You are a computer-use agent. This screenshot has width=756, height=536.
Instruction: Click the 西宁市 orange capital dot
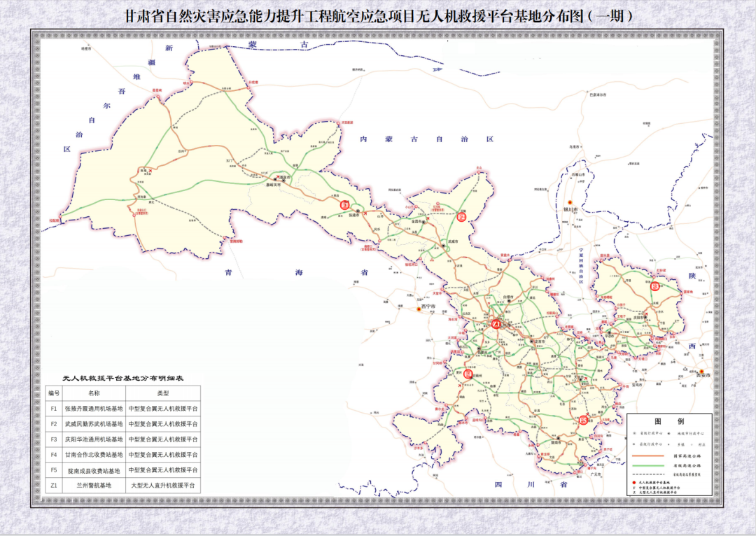(420, 308)
